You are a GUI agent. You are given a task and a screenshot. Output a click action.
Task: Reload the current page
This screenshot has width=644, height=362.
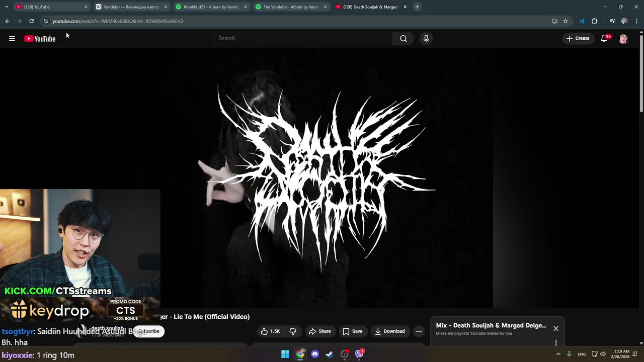click(x=31, y=21)
